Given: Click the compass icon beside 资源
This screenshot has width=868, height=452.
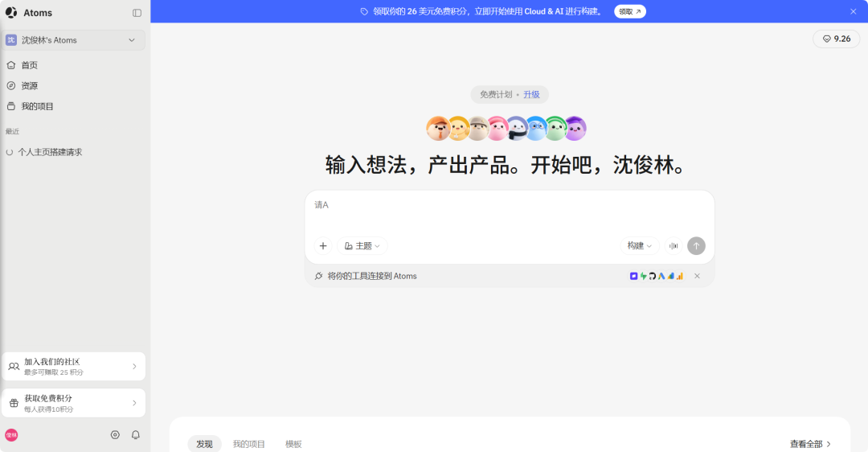Looking at the screenshot, I should [x=11, y=85].
